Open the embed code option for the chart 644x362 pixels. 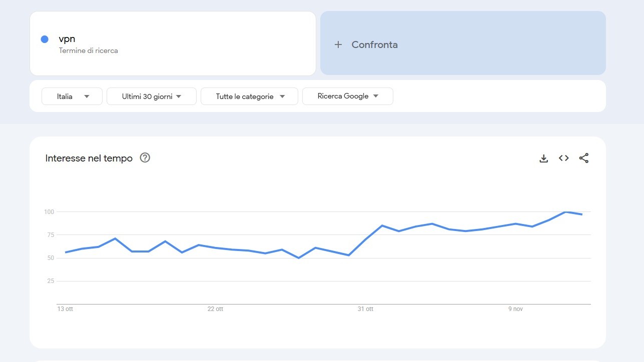[x=563, y=158]
